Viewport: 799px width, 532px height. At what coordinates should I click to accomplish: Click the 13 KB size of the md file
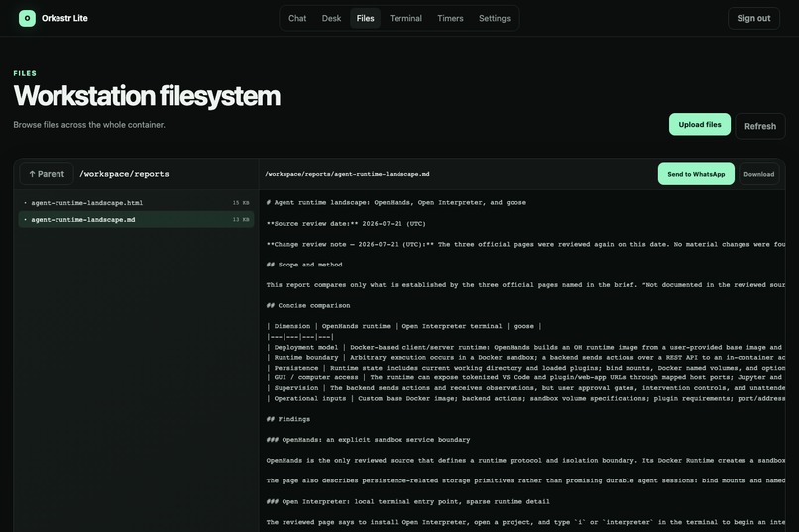pos(241,219)
